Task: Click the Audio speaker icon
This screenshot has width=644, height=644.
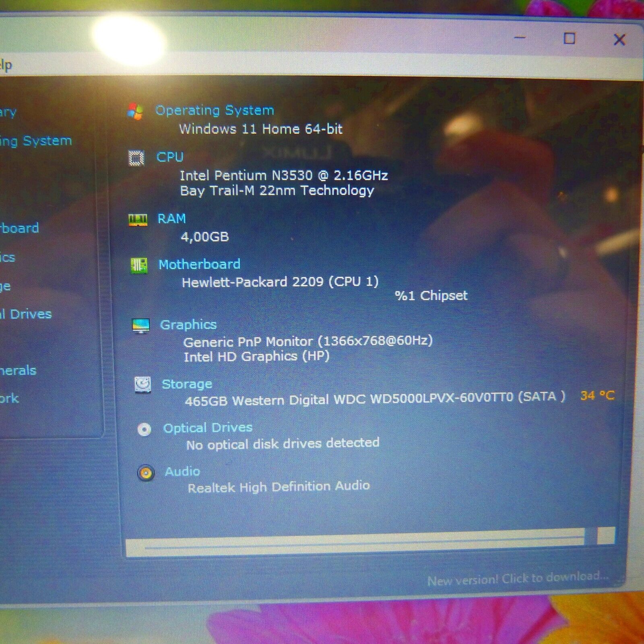Action: coord(146,473)
